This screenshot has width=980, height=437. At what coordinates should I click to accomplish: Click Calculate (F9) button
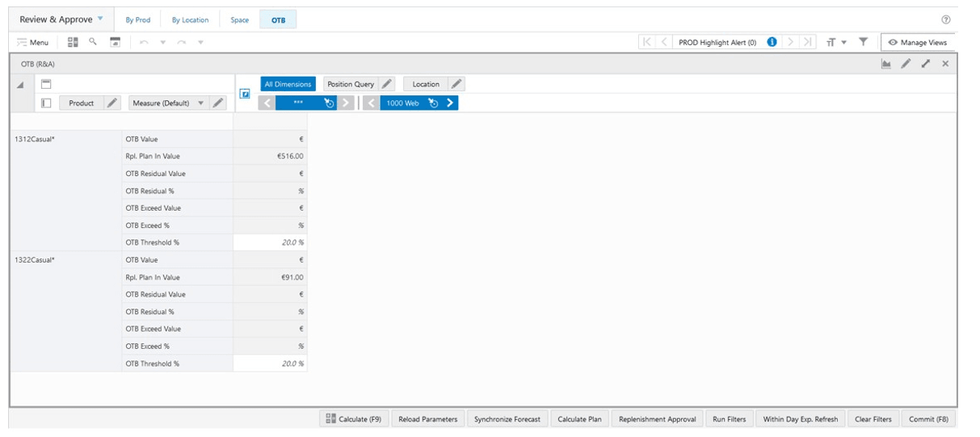(x=354, y=419)
